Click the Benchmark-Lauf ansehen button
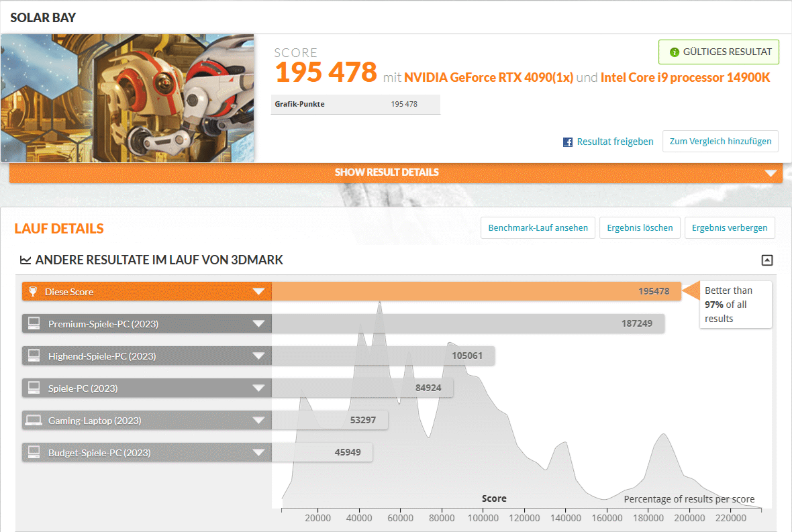792x532 pixels. click(x=538, y=228)
